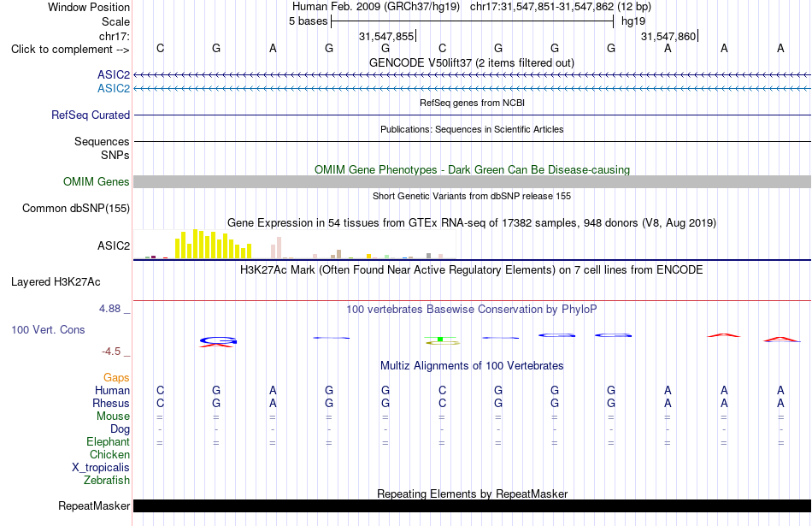Click the pink GTEx expression bar
The height and width of the screenshot is (526, 812).
pyautogui.click(x=279, y=247)
